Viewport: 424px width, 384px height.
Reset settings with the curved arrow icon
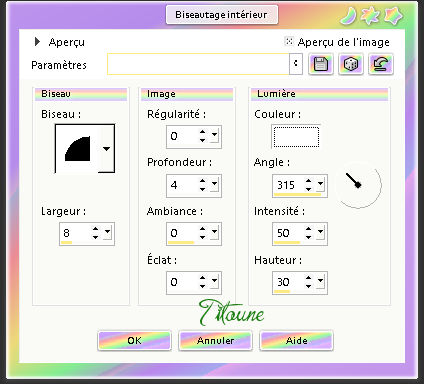coord(381,64)
